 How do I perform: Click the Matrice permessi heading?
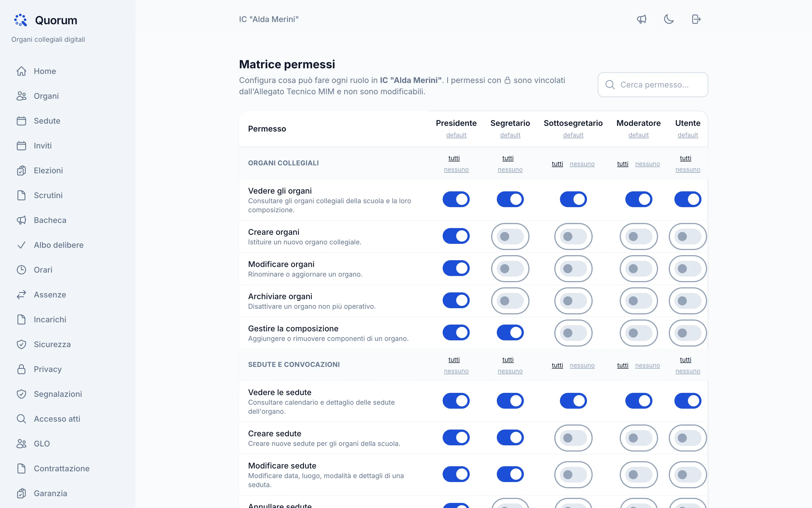click(287, 64)
